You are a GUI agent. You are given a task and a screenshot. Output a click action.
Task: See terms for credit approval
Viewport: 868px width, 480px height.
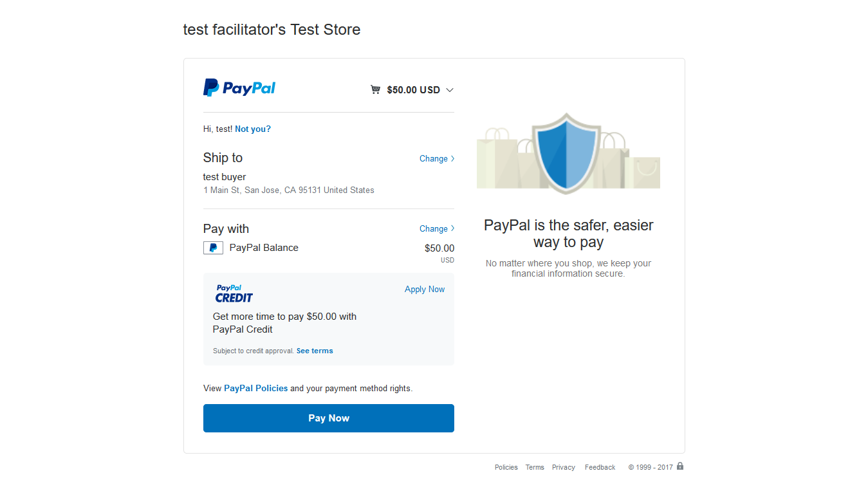[315, 351]
